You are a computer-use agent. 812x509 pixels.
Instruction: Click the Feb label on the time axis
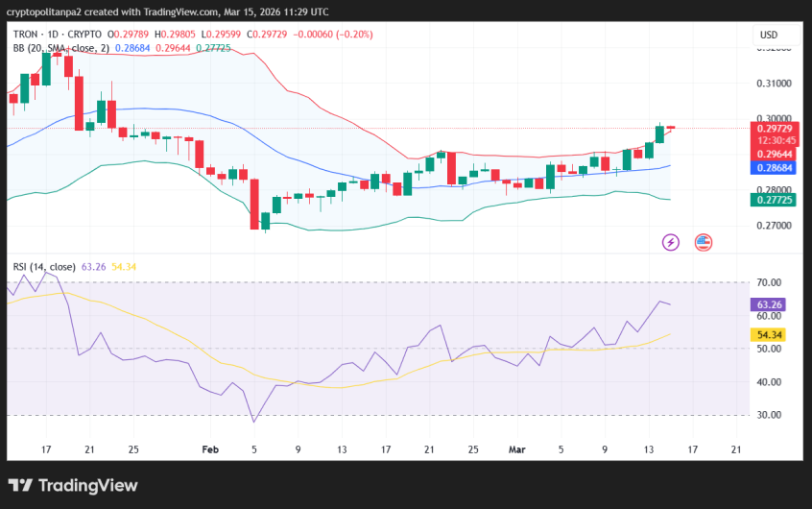(207, 448)
